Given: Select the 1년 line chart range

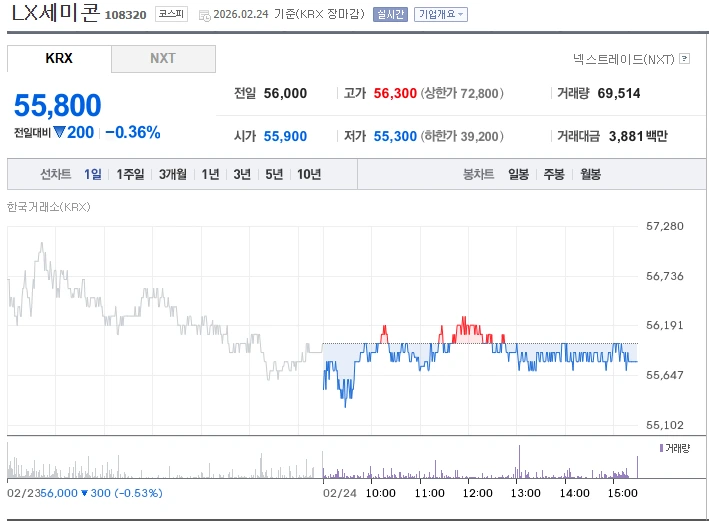Looking at the screenshot, I should [210, 174].
